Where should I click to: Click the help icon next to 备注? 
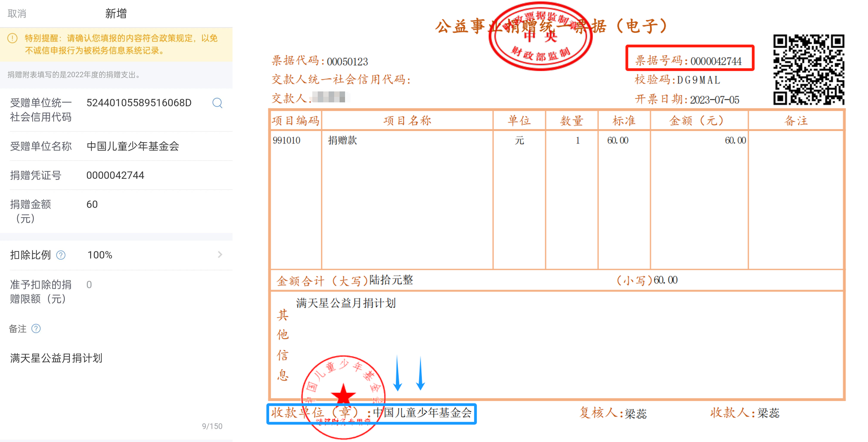click(36, 329)
